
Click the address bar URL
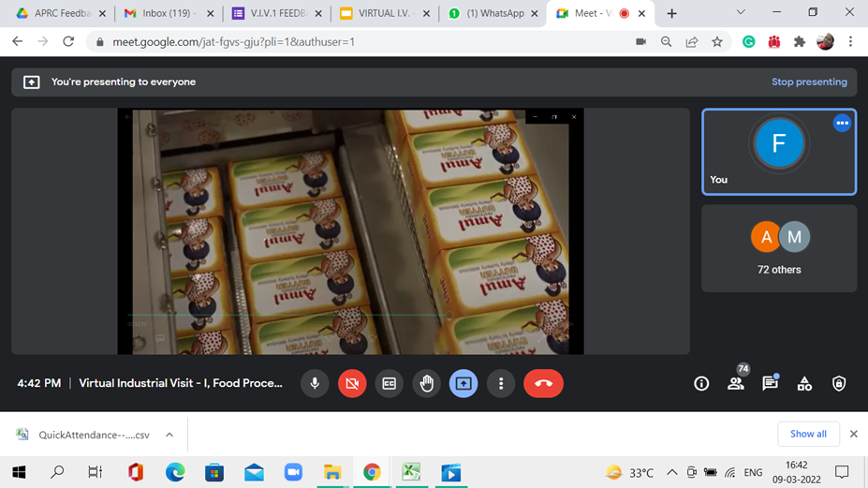(233, 42)
